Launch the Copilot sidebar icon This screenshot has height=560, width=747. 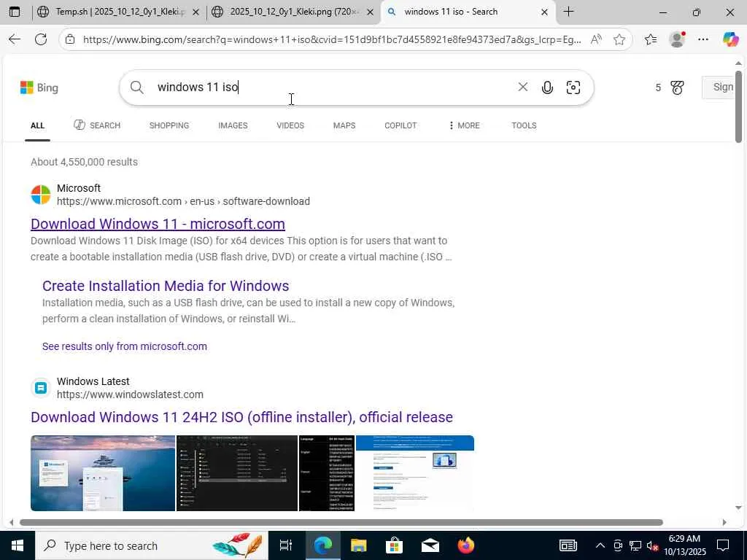(x=731, y=39)
